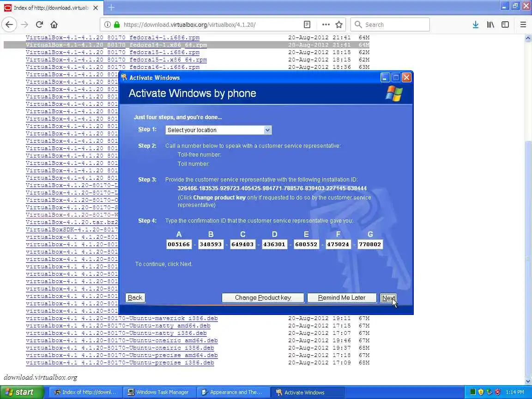Image resolution: width=532 pixels, height=399 pixels.
Task: Open fedora14-1.i686.rpm download link
Action: point(113,38)
